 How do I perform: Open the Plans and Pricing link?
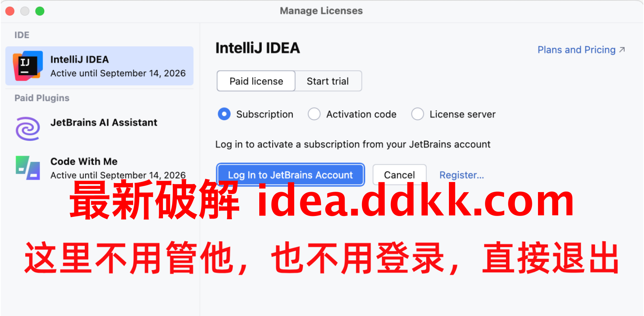coord(576,50)
